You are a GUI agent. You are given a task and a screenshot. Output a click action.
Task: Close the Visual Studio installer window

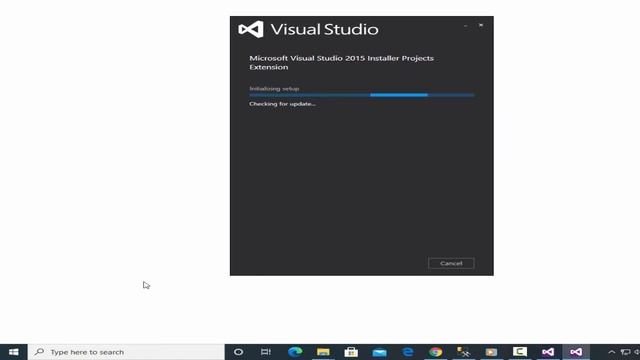coord(481,25)
